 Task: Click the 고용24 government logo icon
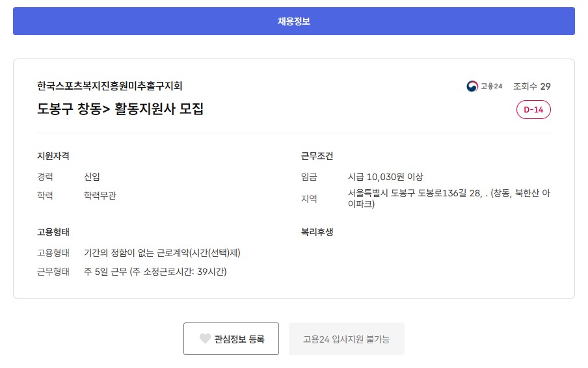(472, 86)
